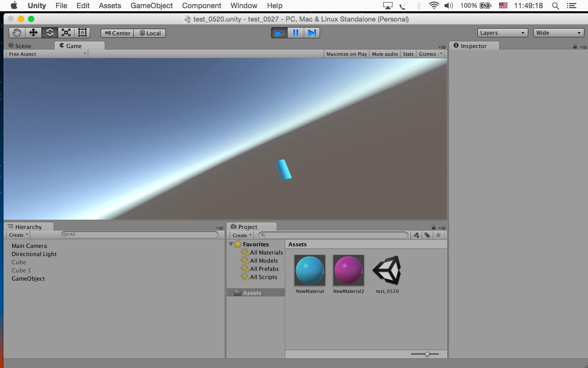Viewport: 588px width, 368px height.
Task: Open Inspector panel options menu
Action: [x=583, y=47]
